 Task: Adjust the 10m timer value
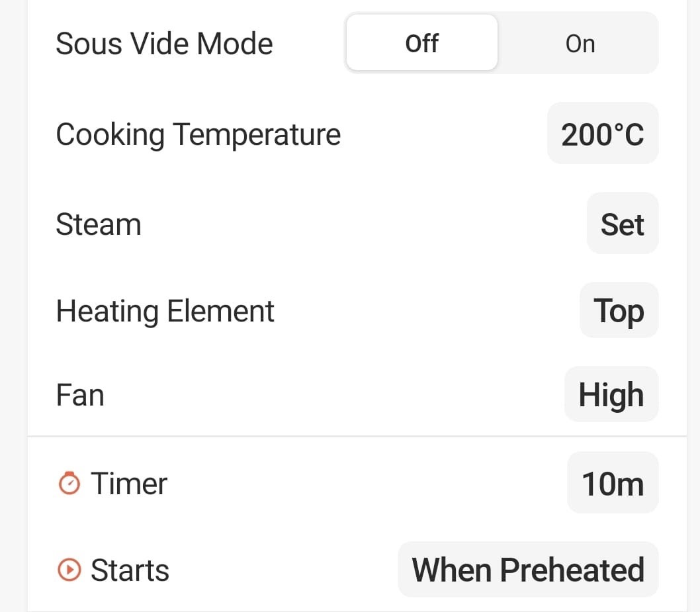click(x=612, y=484)
